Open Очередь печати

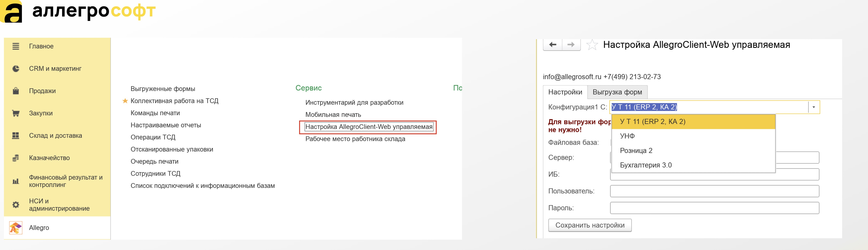(x=154, y=162)
